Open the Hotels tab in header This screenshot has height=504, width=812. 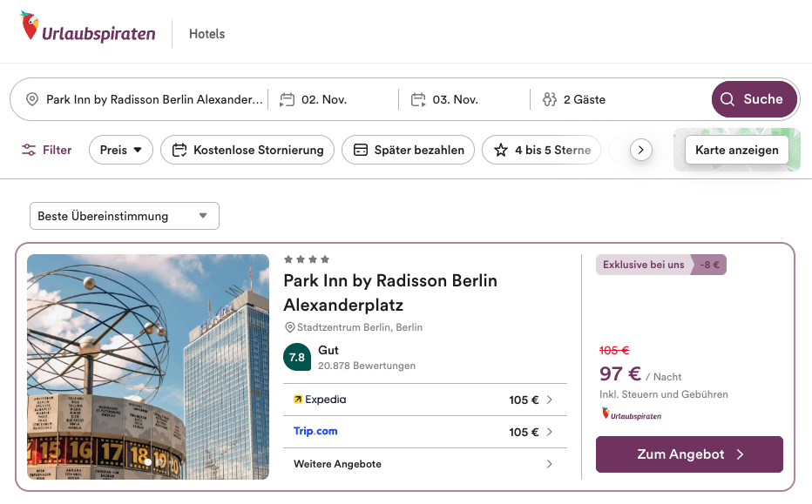[x=206, y=34]
